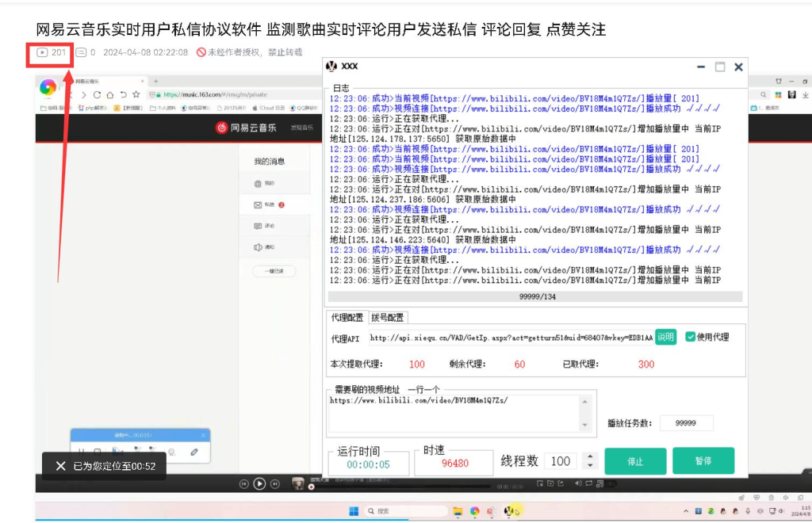The height and width of the screenshot is (523, 812).
Task: Click the Windows Start button on taskbar
Action: (x=354, y=511)
